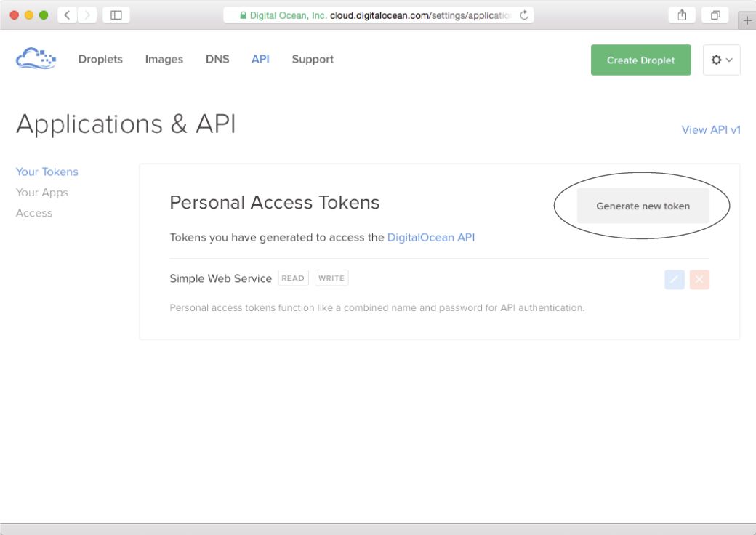Open the Images page

pos(164,60)
